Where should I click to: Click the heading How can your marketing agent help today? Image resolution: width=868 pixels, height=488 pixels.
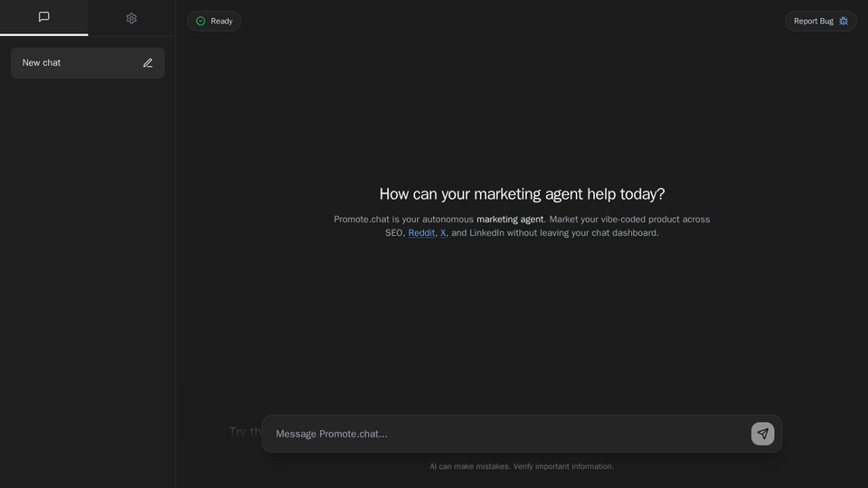click(522, 193)
